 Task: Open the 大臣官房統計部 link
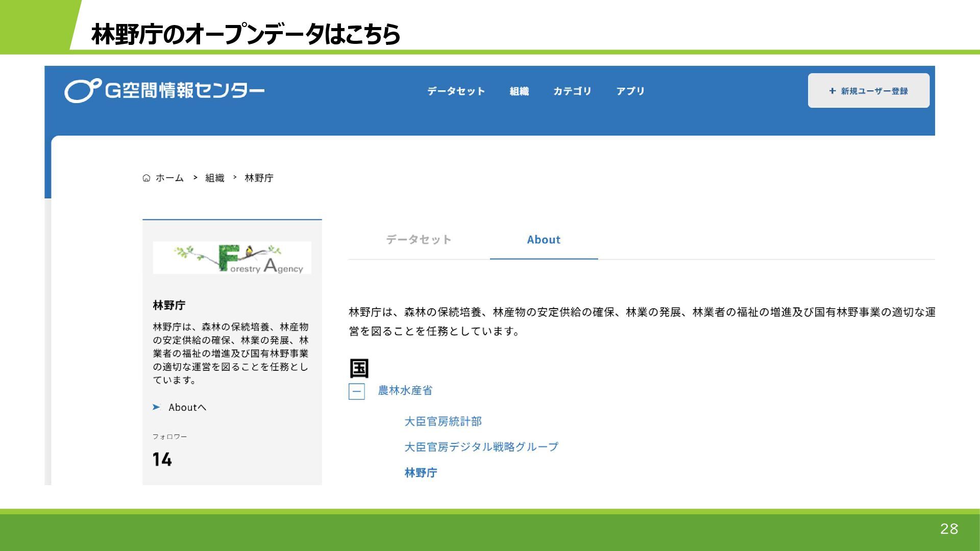[x=443, y=421]
